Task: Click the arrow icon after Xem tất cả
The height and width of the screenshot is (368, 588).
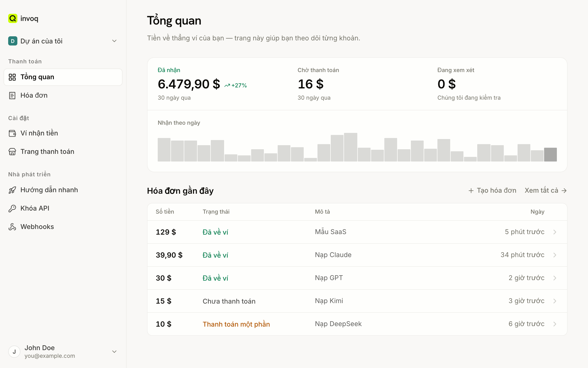Action: coord(564,191)
